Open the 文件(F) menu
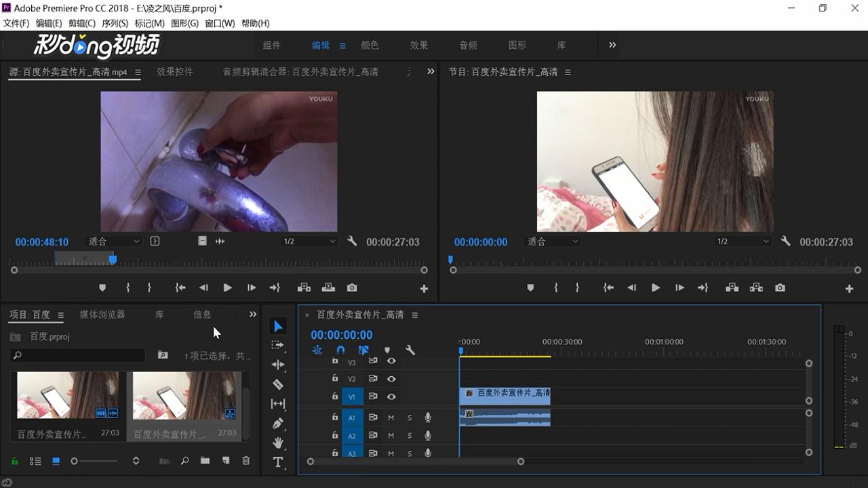This screenshot has height=488, width=868. pyautogui.click(x=16, y=23)
